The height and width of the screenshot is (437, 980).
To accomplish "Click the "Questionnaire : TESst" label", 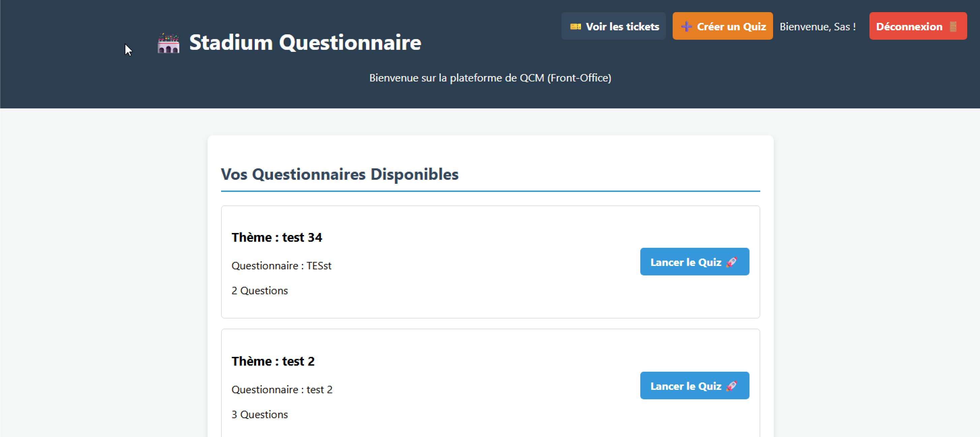I will 281,266.
